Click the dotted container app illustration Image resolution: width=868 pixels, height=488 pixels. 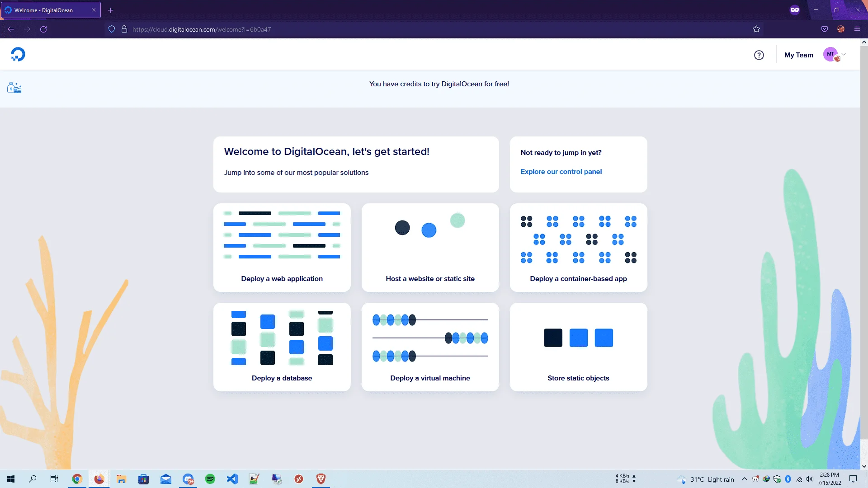coord(579,239)
